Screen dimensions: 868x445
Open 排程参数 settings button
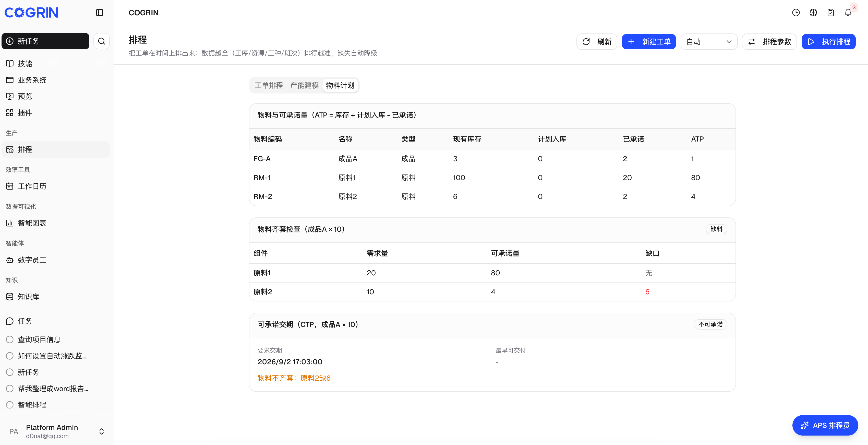pos(769,42)
